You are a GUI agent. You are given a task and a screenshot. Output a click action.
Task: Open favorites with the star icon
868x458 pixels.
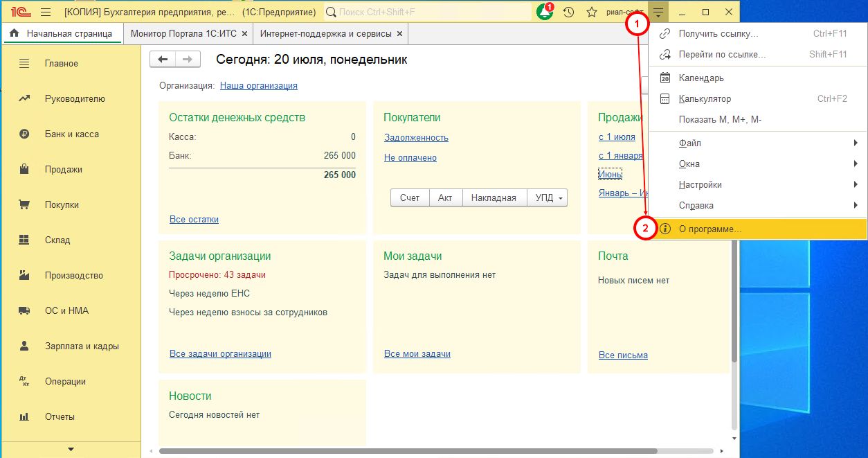[592, 12]
